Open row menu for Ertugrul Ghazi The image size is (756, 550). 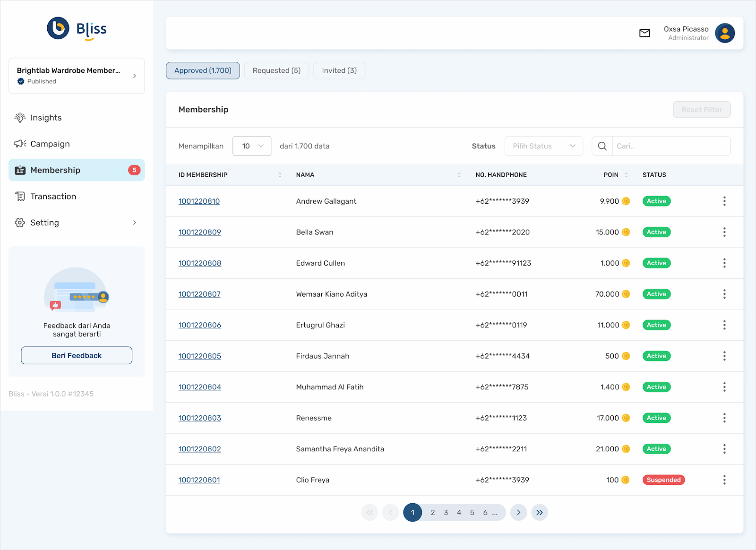(x=724, y=325)
